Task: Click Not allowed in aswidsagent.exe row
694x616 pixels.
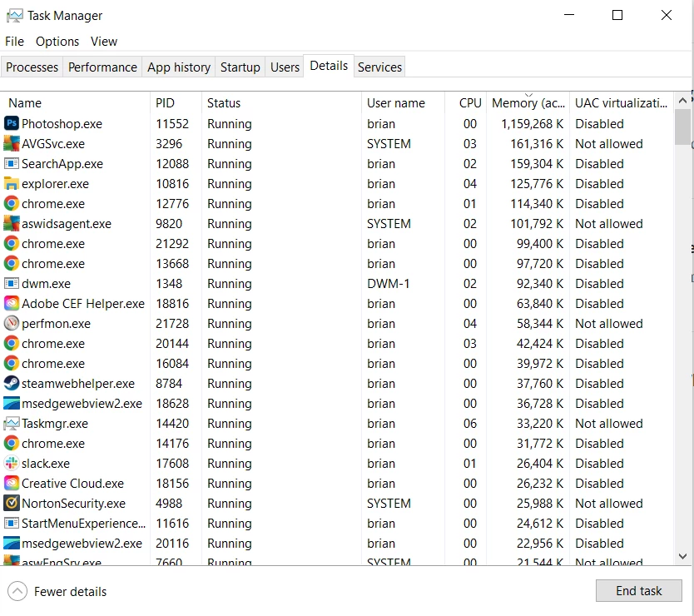Action: tap(608, 224)
